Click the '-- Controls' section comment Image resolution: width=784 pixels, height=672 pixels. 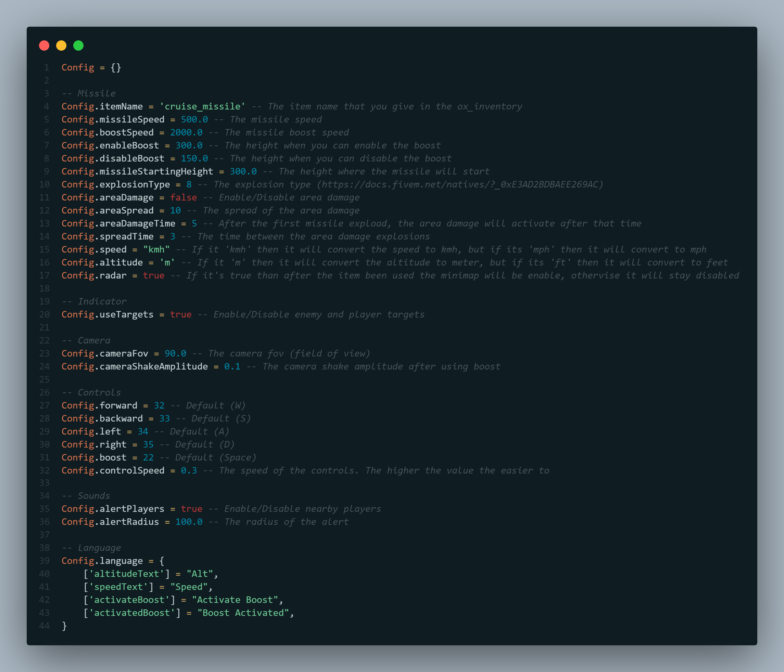(x=91, y=392)
